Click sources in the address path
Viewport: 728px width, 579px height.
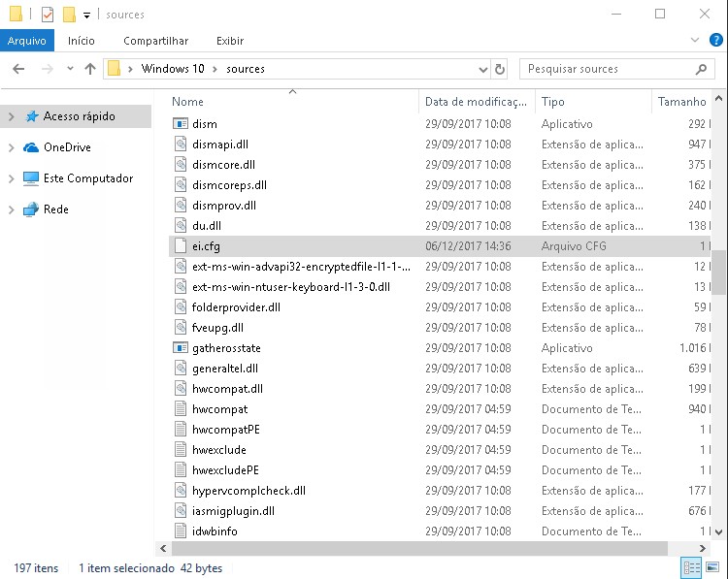point(246,69)
